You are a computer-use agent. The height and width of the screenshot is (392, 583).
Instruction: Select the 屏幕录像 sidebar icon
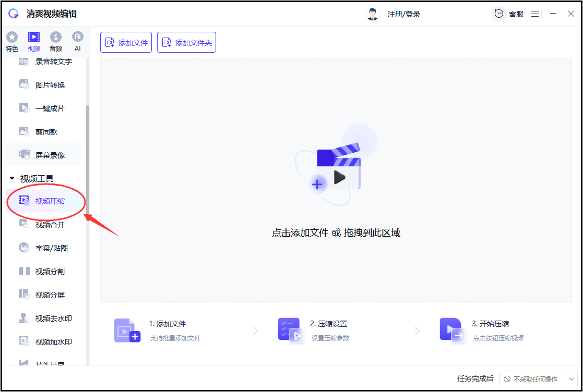pyautogui.click(x=24, y=155)
